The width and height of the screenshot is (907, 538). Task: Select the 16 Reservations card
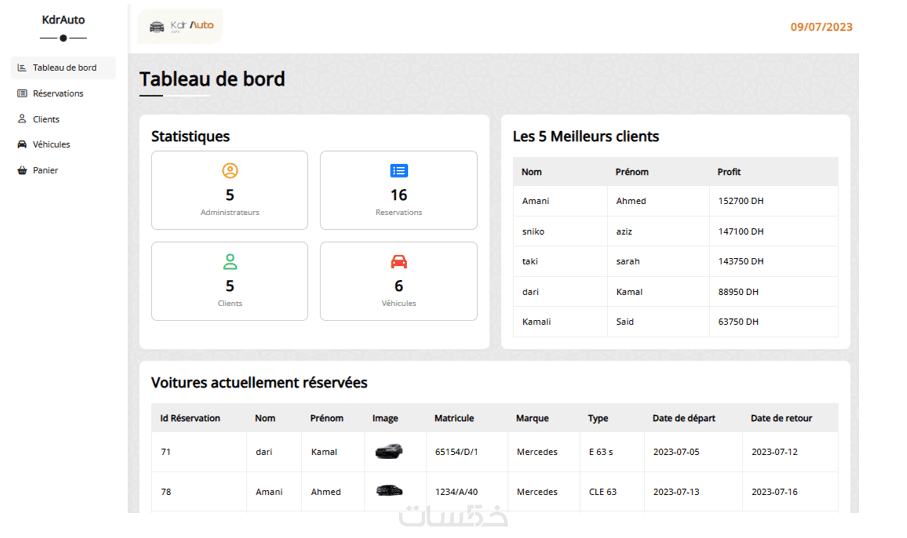tap(399, 190)
